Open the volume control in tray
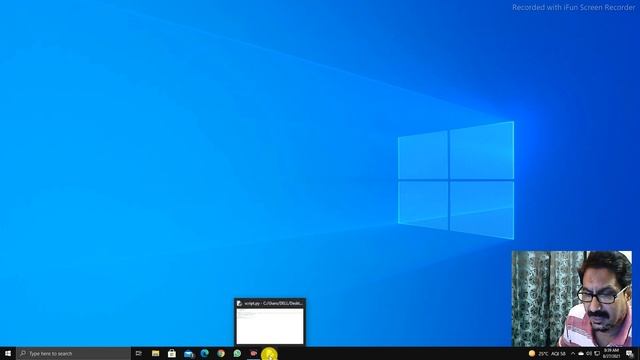The image size is (640, 360). tap(589, 353)
